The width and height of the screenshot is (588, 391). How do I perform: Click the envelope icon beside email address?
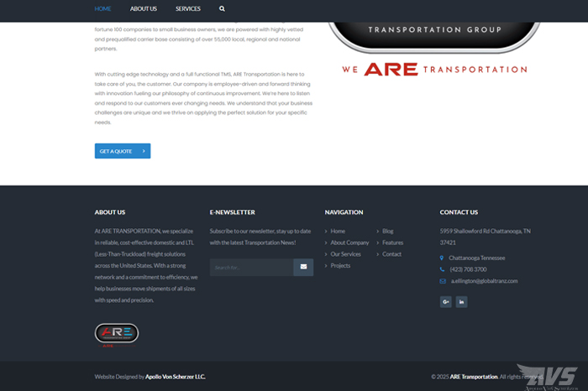[x=443, y=281]
